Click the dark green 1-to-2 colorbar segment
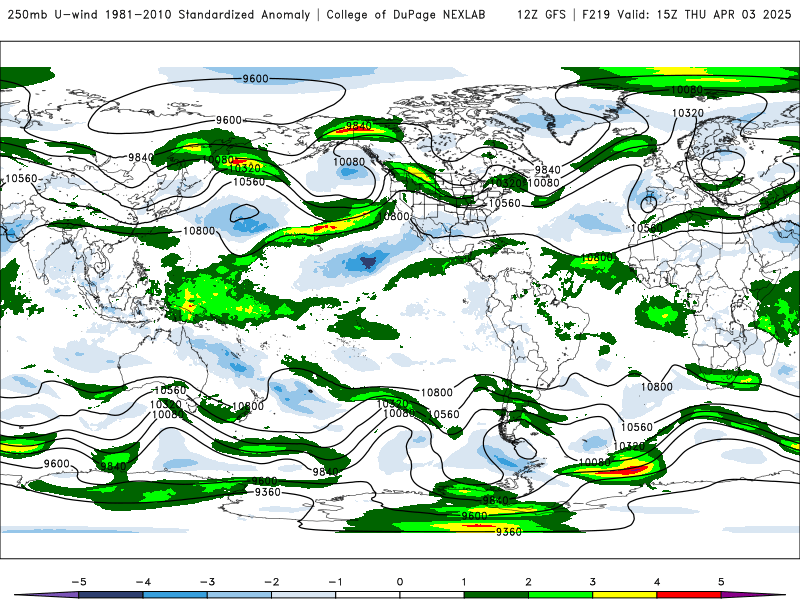Viewport: 800px width, 600px height. point(496,595)
